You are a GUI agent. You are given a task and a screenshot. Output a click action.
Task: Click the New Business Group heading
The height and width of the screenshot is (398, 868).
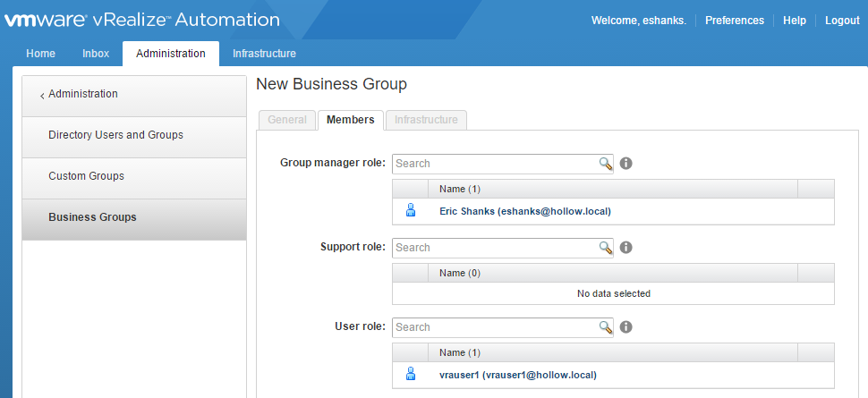click(332, 84)
